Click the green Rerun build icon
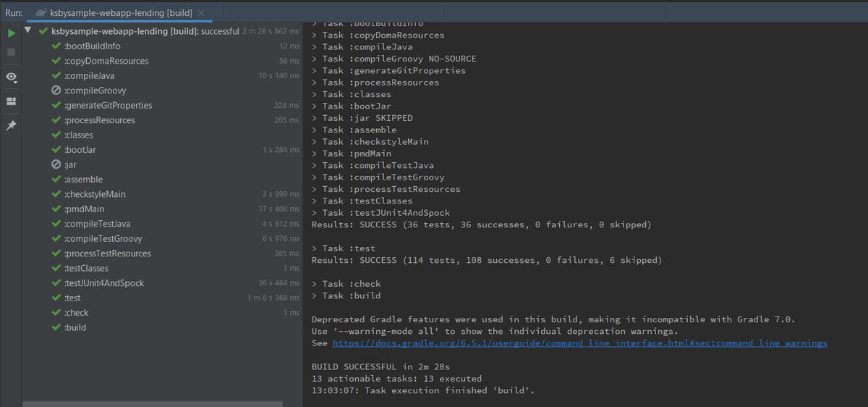 coord(11,33)
